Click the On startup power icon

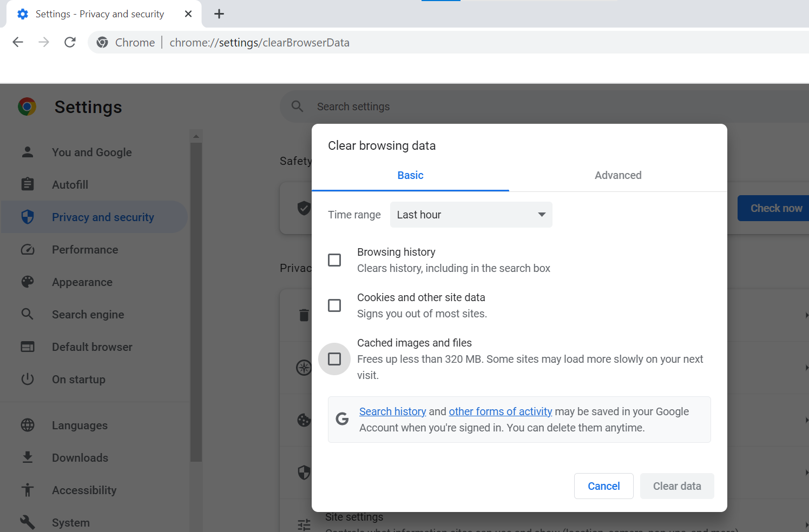pyautogui.click(x=28, y=380)
